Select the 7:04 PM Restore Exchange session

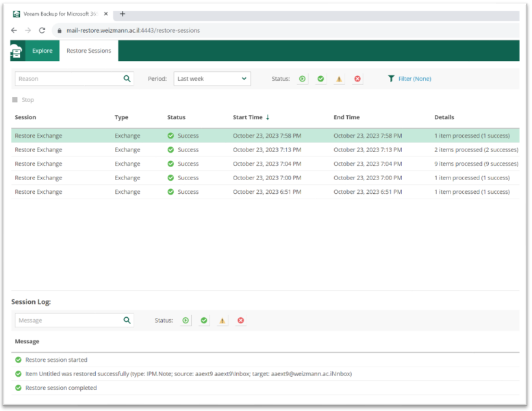(x=38, y=164)
